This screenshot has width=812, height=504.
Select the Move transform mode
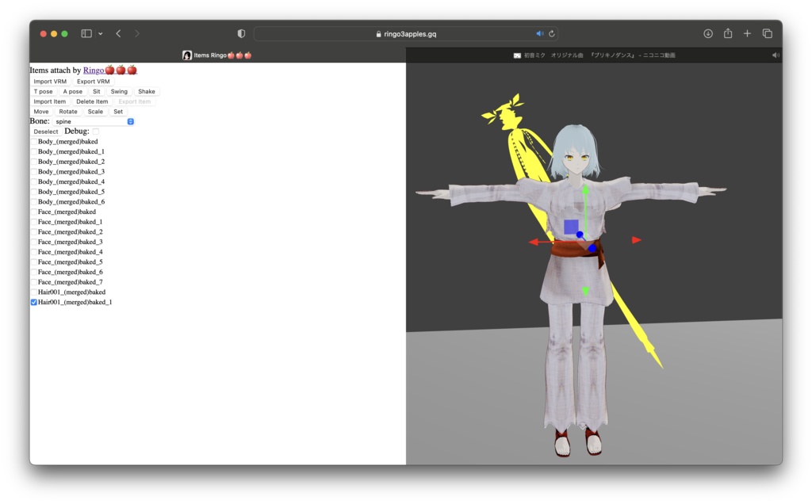[41, 111]
